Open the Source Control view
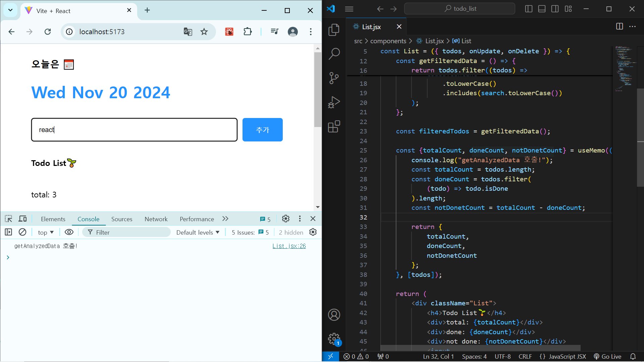 tap(334, 78)
